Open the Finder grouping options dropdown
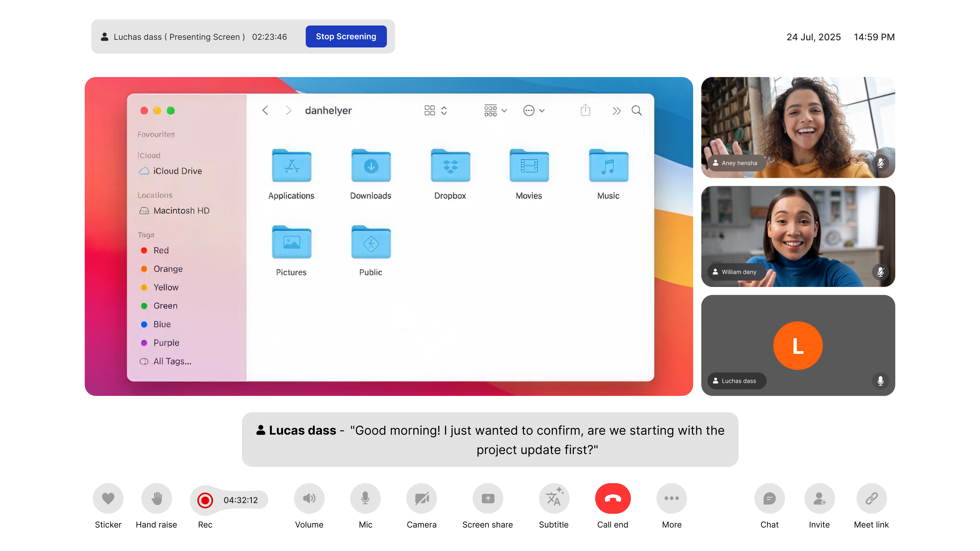 pos(495,110)
